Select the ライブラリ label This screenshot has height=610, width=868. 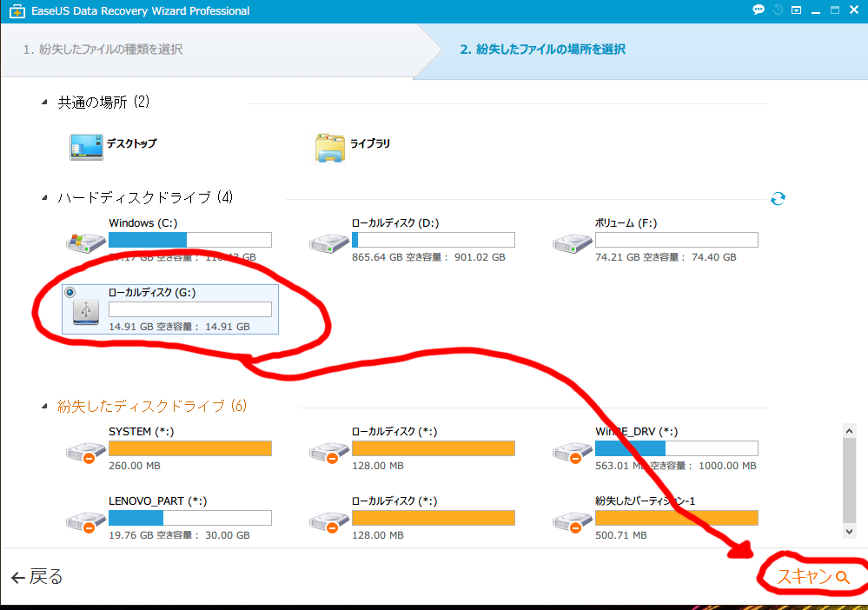370,143
